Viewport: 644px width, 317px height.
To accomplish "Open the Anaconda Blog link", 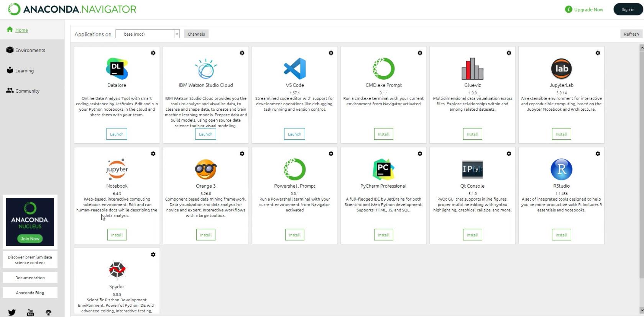I will click(x=30, y=292).
